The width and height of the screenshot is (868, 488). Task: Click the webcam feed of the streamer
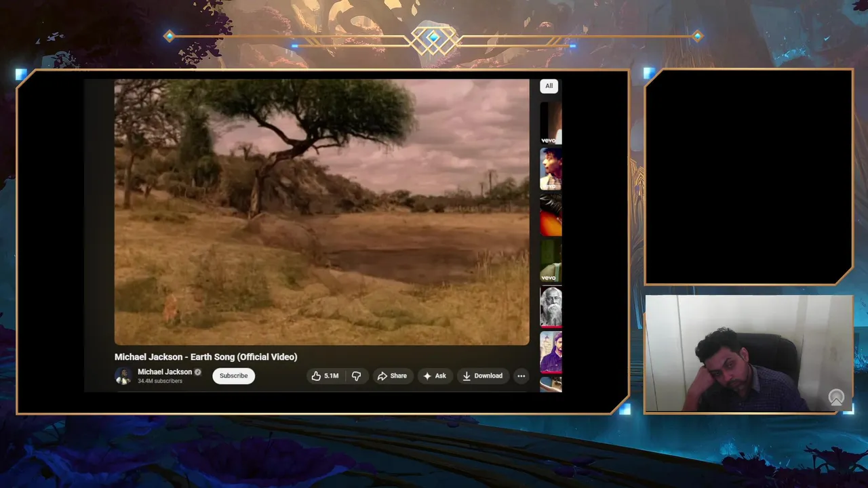click(749, 354)
